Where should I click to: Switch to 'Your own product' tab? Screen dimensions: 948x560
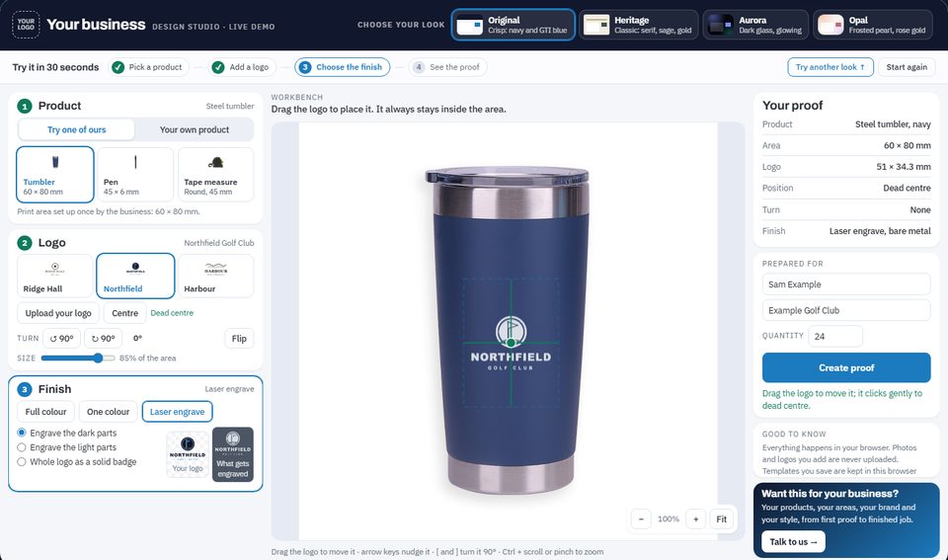[195, 129]
